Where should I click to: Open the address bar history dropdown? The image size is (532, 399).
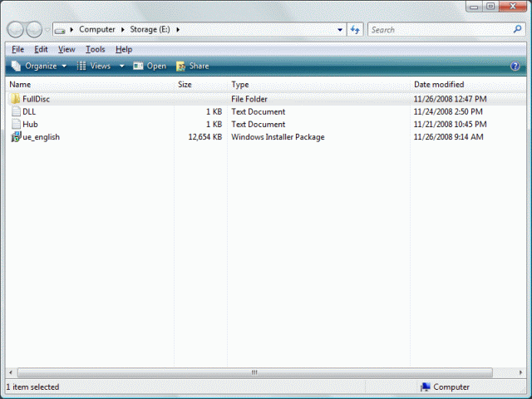tap(340, 30)
